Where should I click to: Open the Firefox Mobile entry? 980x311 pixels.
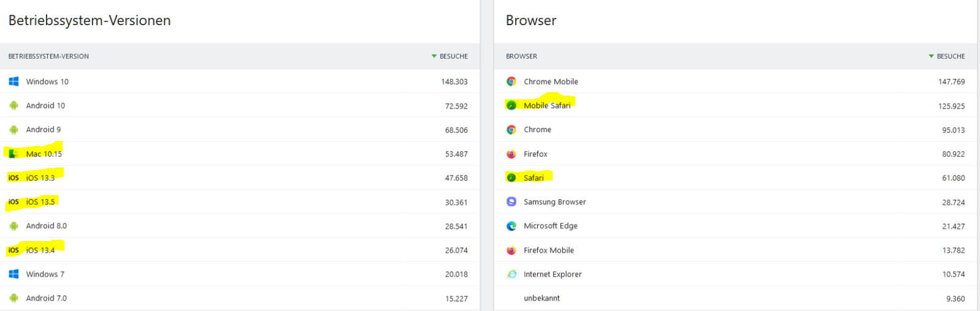(549, 250)
